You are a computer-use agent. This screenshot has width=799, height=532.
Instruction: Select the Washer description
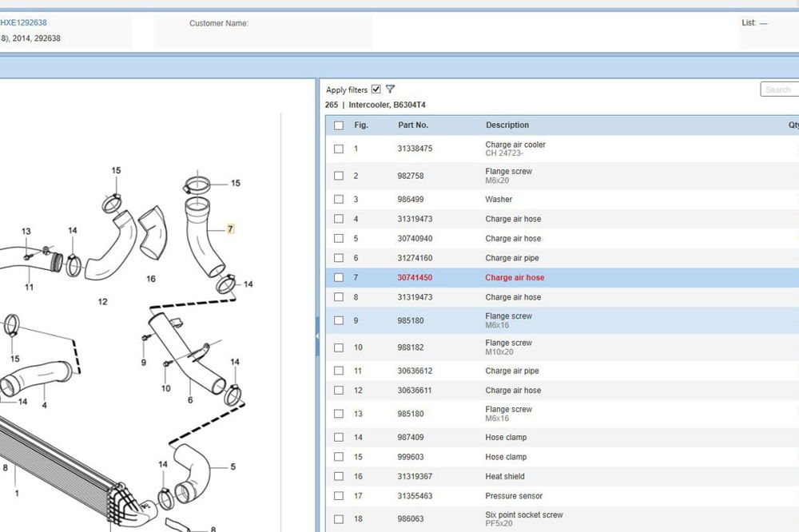coord(499,199)
